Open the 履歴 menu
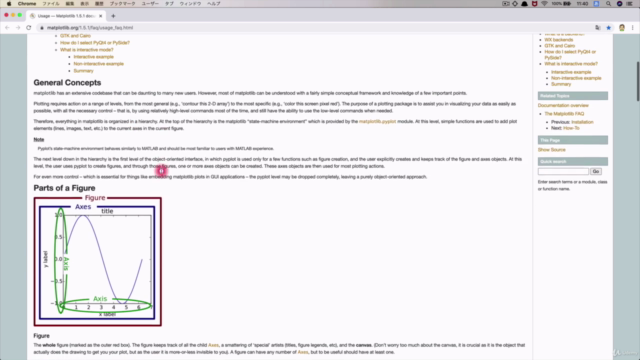640x360 pixels. click(99, 4)
